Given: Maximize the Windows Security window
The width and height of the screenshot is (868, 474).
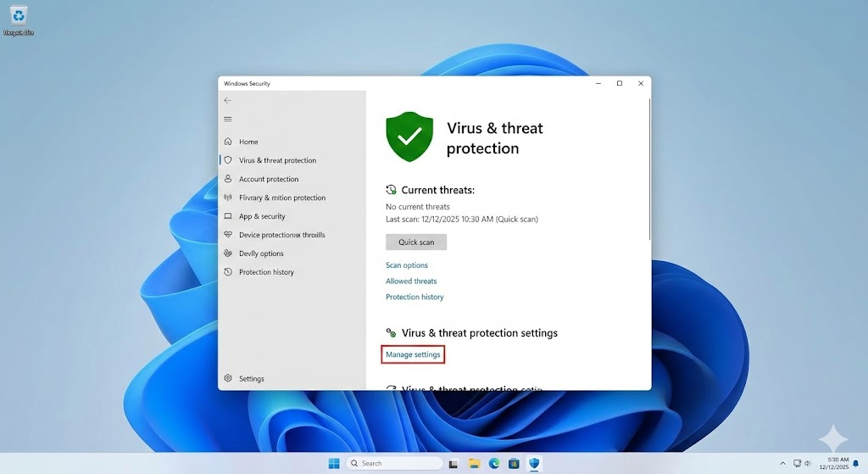Looking at the screenshot, I should [x=620, y=84].
